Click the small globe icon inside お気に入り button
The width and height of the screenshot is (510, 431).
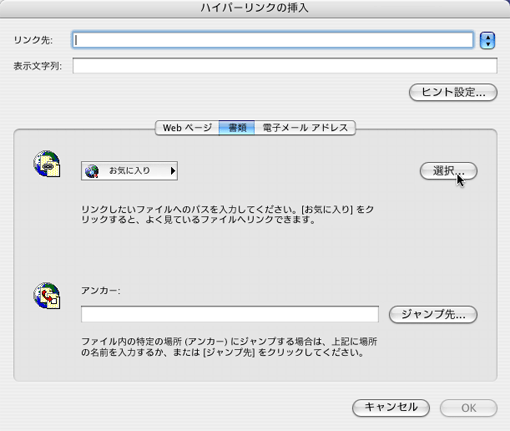[x=91, y=171]
